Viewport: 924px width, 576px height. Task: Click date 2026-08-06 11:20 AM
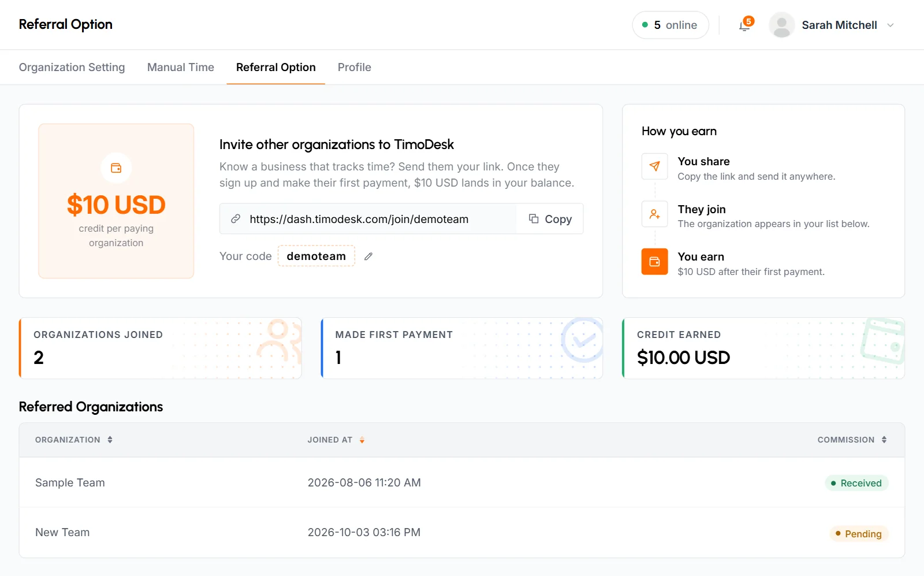(364, 483)
